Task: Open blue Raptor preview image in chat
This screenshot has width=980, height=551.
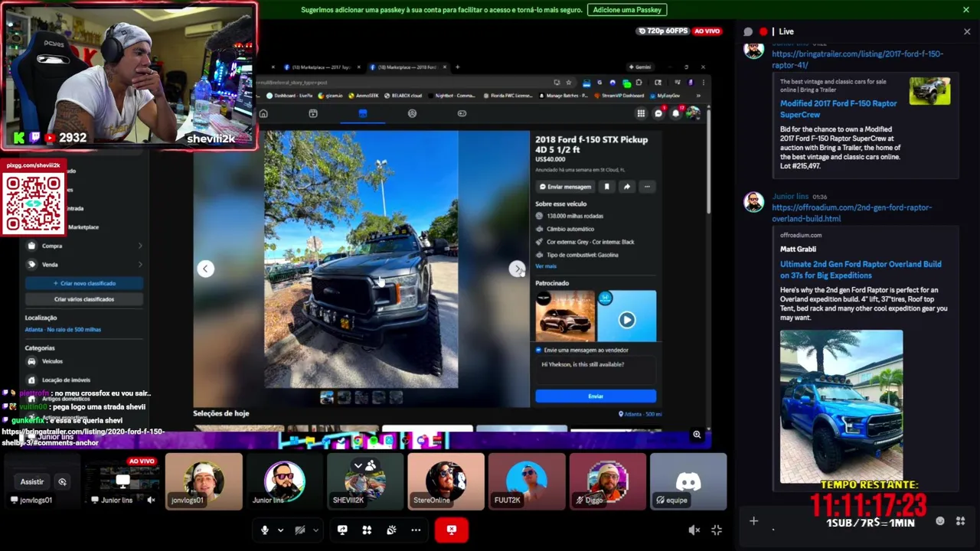Action: click(841, 406)
